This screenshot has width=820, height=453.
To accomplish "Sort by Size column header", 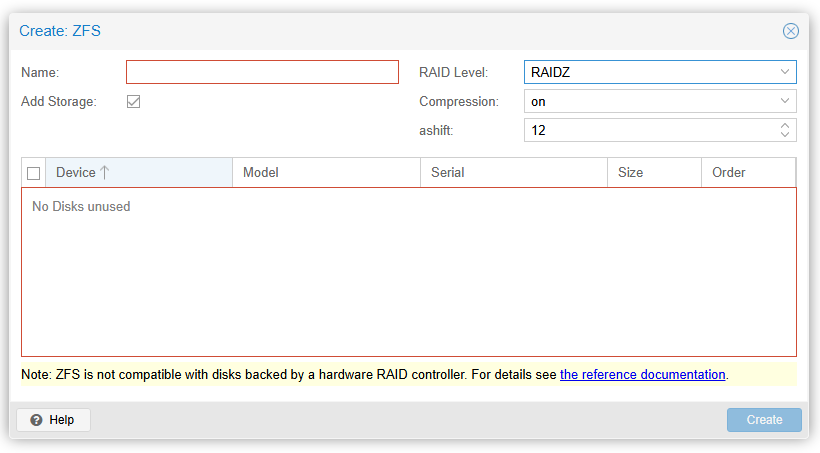I will coord(653,172).
